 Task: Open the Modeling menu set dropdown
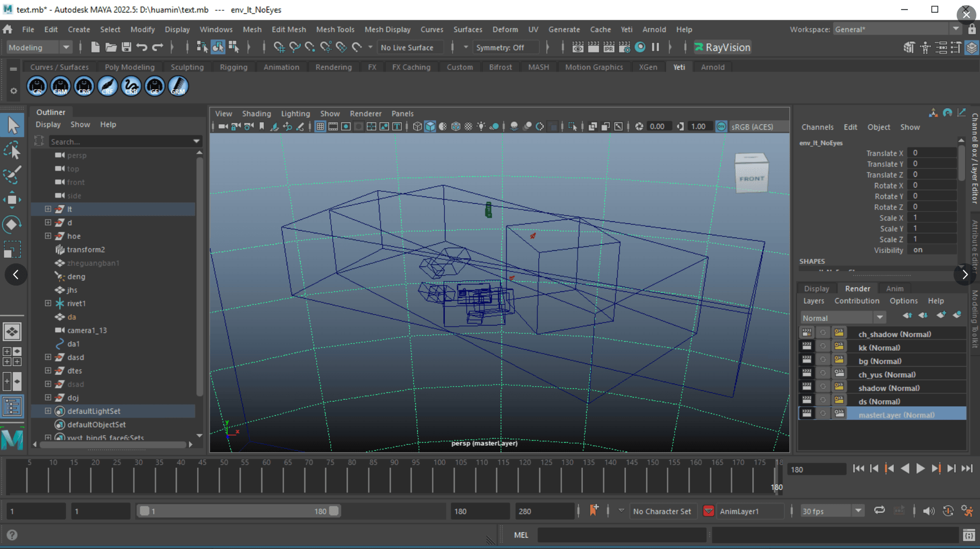(39, 47)
